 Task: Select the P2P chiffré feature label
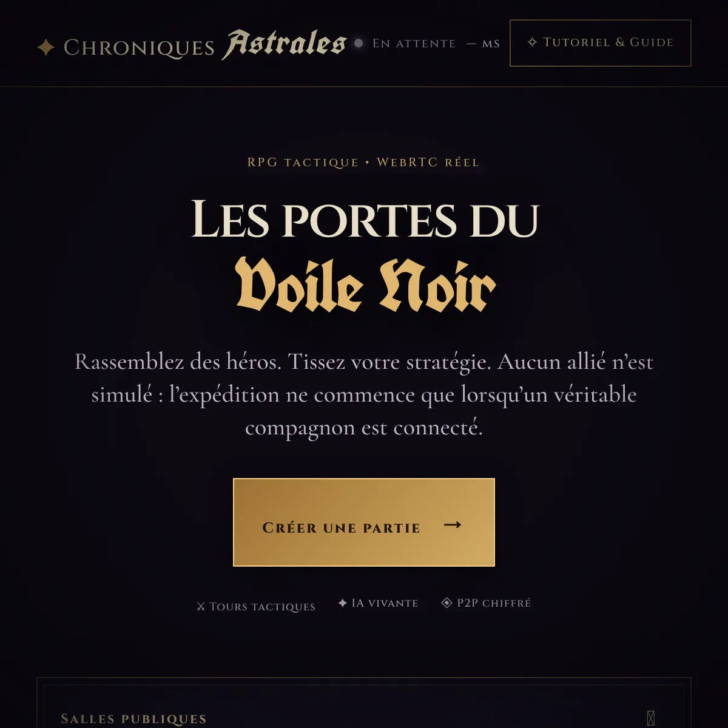(x=494, y=603)
